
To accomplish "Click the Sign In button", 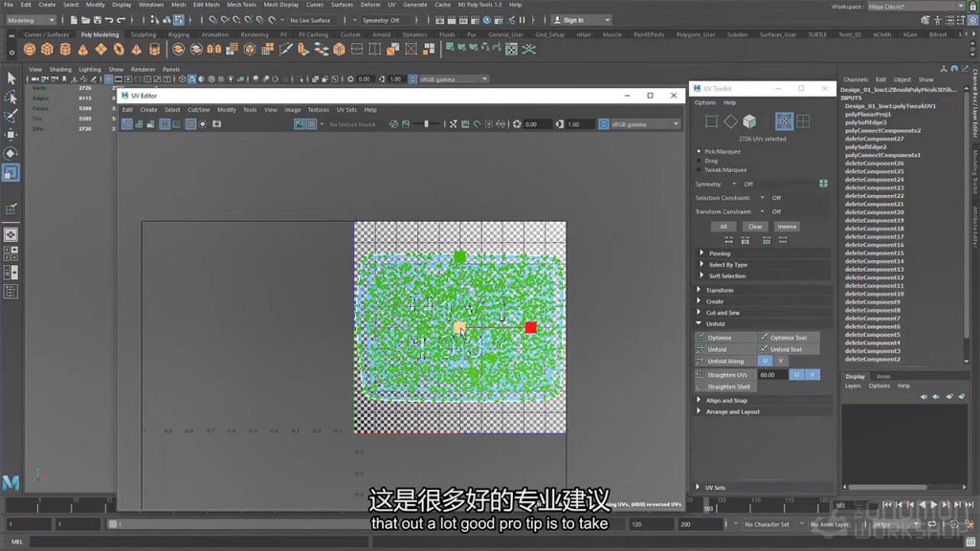I will 581,20.
